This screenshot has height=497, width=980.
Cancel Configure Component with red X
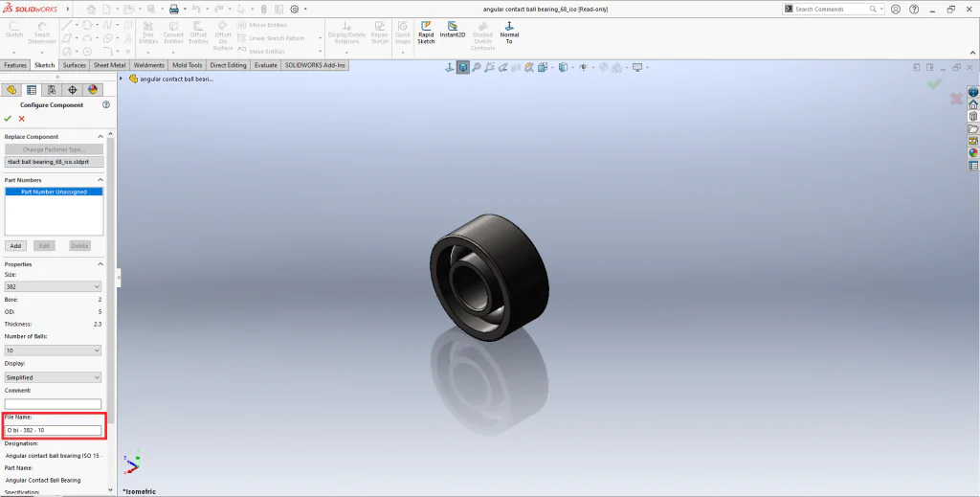(x=22, y=118)
